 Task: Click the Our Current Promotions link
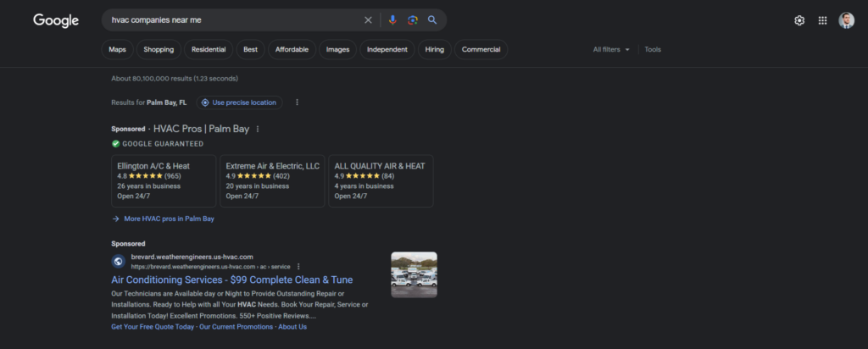pos(236,327)
